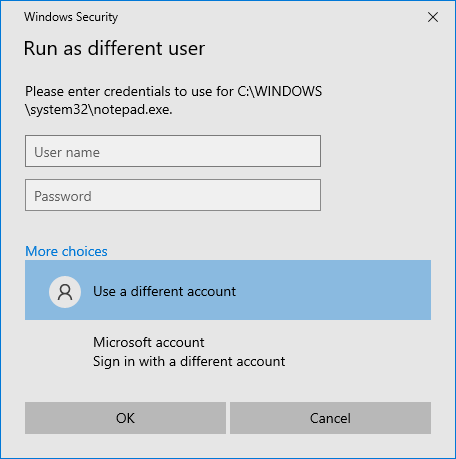Click the Windows Security title bar text
Screen dimensions: 456x459
pyautogui.click(x=71, y=17)
